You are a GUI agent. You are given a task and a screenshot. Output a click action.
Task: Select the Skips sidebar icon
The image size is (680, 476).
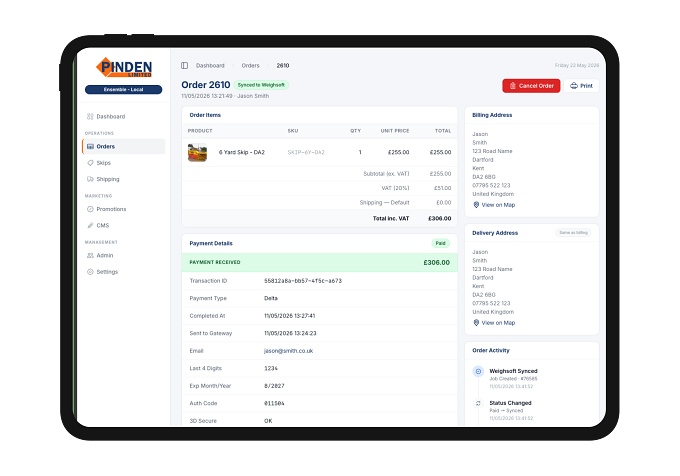(x=90, y=163)
